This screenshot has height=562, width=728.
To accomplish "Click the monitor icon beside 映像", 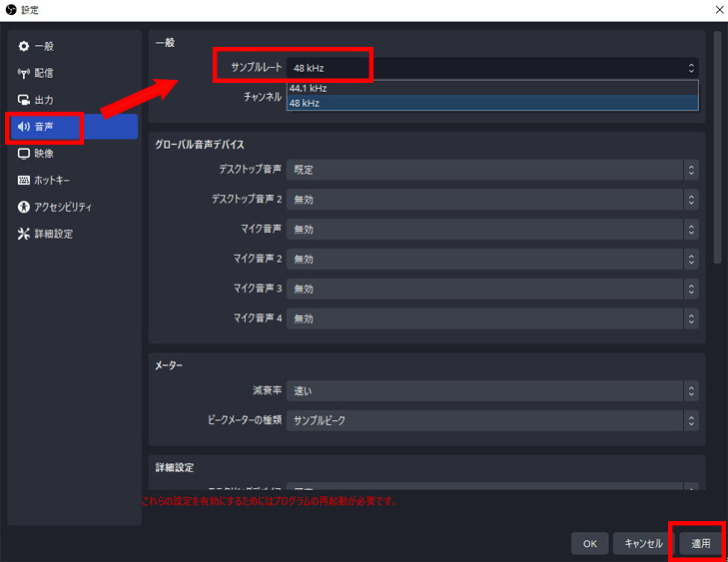I will click(x=24, y=153).
